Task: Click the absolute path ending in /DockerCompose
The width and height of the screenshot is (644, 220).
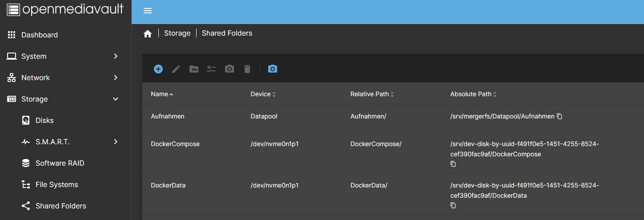Action: click(525, 149)
